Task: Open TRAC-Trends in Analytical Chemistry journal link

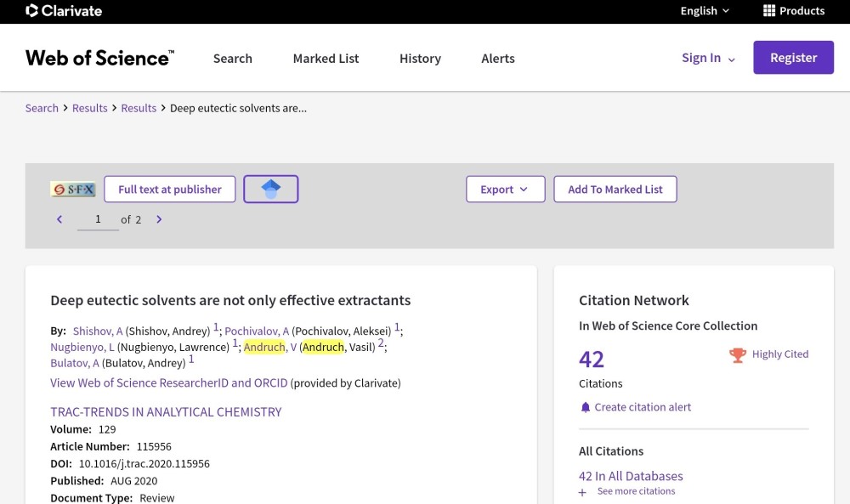Action: pos(166,412)
